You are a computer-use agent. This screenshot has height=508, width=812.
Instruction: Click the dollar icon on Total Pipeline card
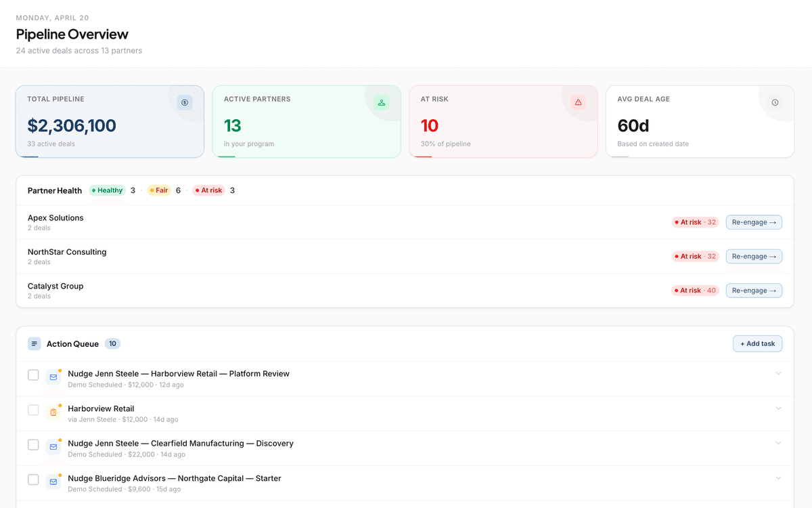click(x=185, y=102)
